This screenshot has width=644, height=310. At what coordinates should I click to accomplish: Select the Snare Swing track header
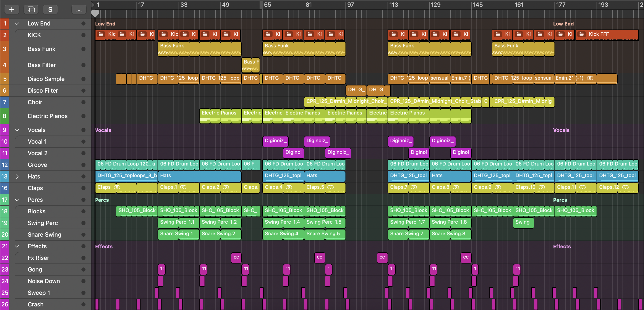click(x=45, y=234)
